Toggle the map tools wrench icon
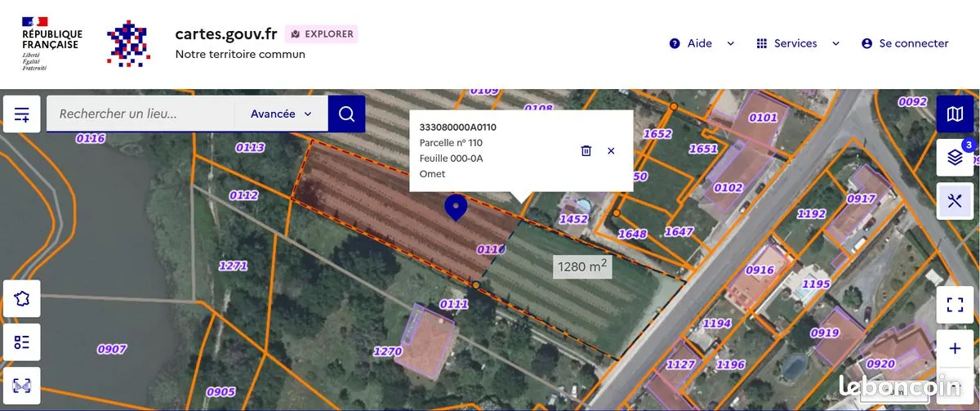Screen dimensions: 980x411 click(x=955, y=199)
